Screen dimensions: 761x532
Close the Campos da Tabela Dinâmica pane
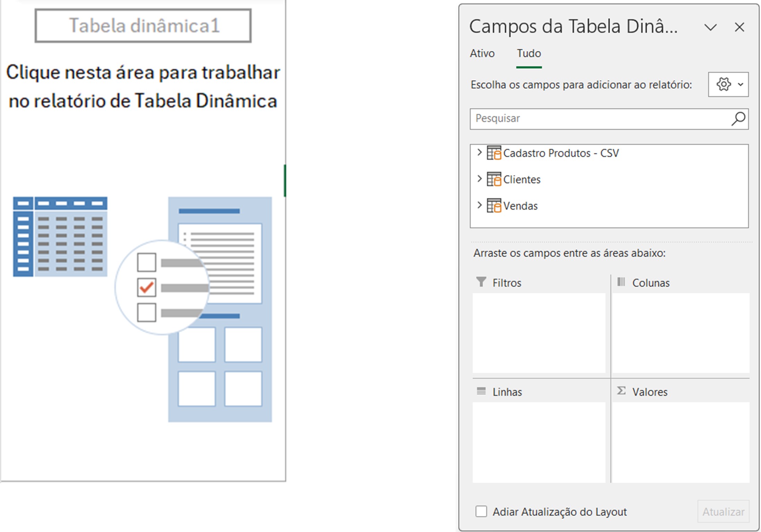coord(739,27)
